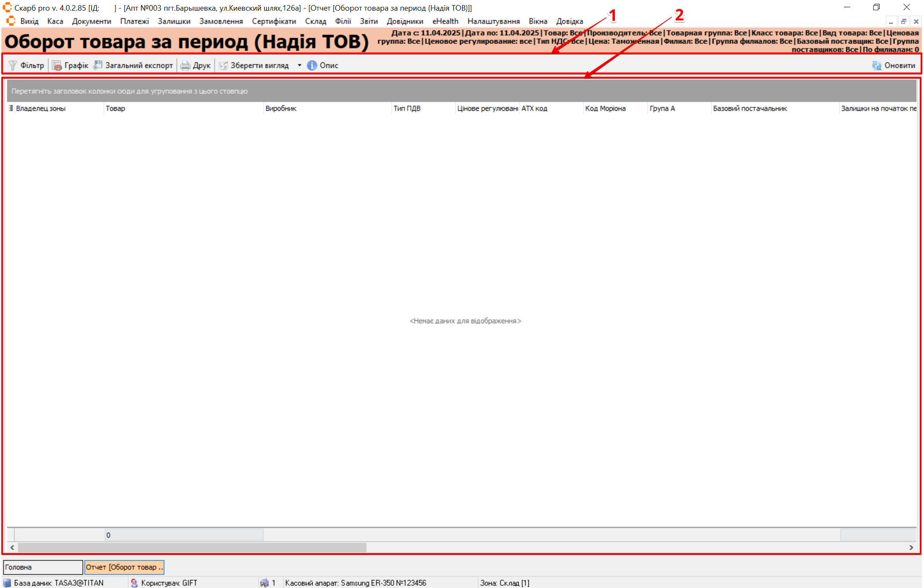Screen dimensions: 924x588
Task: Click the Фільтр funnel icon
Action: coord(13,65)
